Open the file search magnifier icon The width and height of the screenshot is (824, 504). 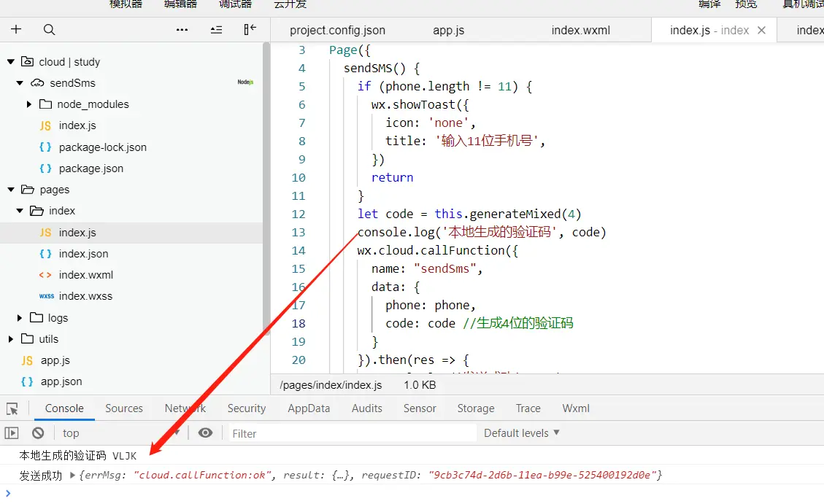tap(49, 29)
